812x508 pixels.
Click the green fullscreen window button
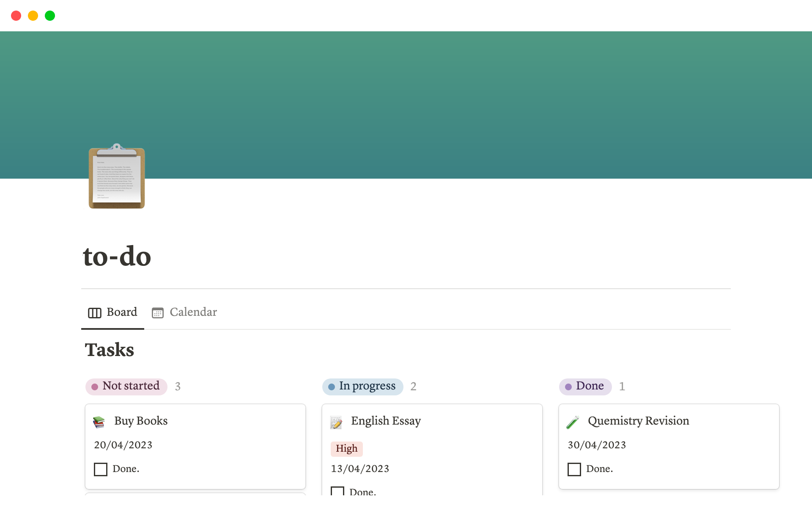click(50, 16)
